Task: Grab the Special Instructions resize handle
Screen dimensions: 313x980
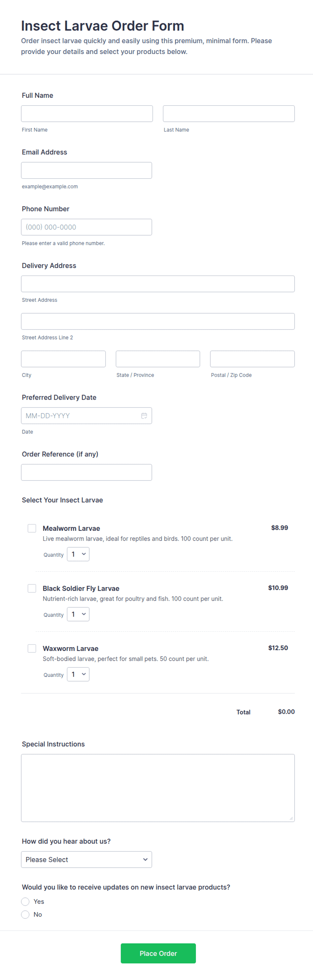Action: 291,818
